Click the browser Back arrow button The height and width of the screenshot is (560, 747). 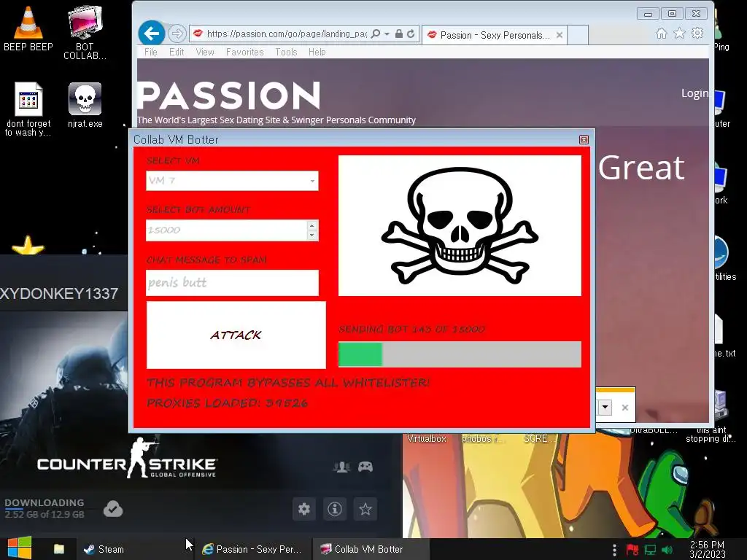pos(152,34)
